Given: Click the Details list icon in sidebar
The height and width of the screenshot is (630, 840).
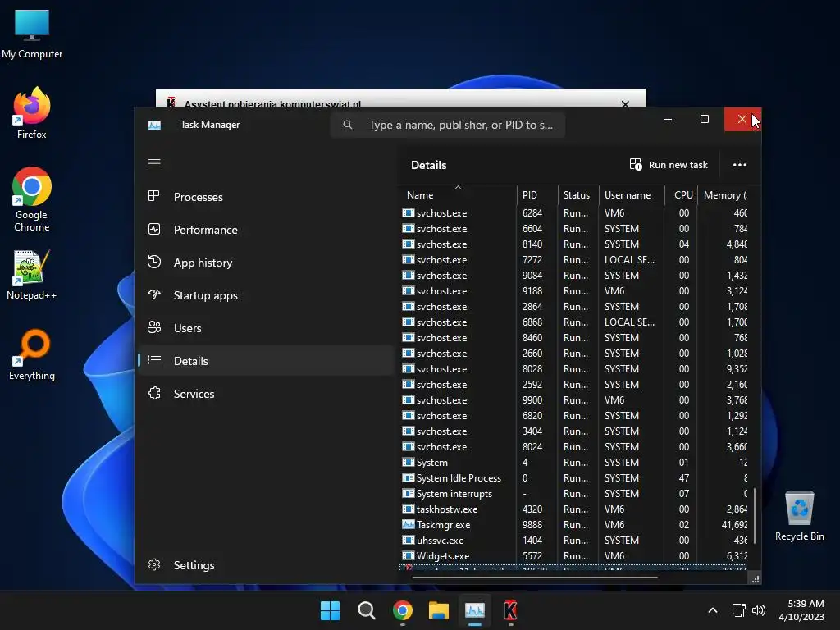Looking at the screenshot, I should click(153, 360).
